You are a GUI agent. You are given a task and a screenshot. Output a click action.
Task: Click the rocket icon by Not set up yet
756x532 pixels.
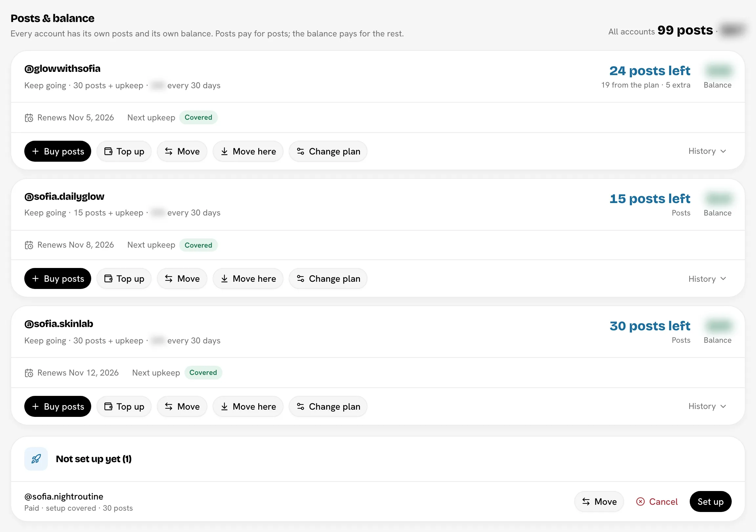[36, 459]
